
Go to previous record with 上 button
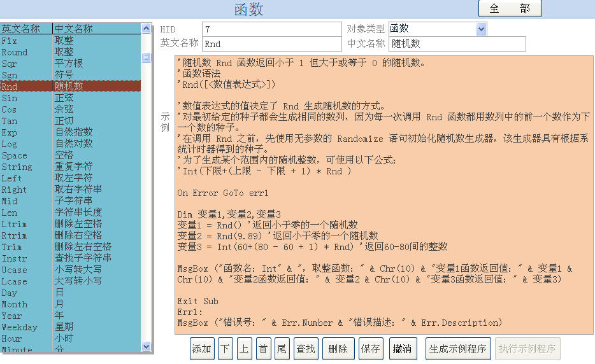[245, 349]
